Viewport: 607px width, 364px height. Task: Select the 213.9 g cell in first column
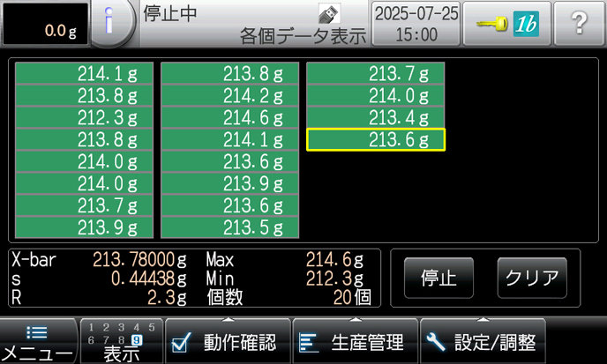point(84,228)
